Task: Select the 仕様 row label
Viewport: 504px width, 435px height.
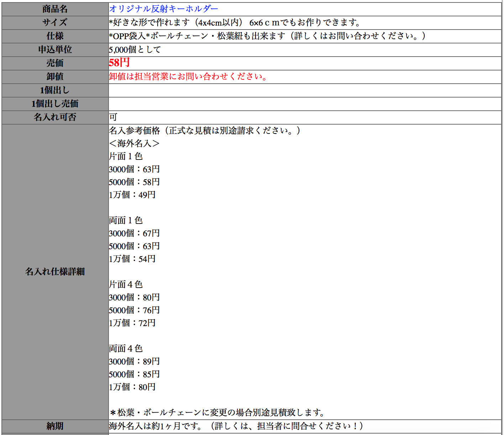Action: tap(55, 36)
